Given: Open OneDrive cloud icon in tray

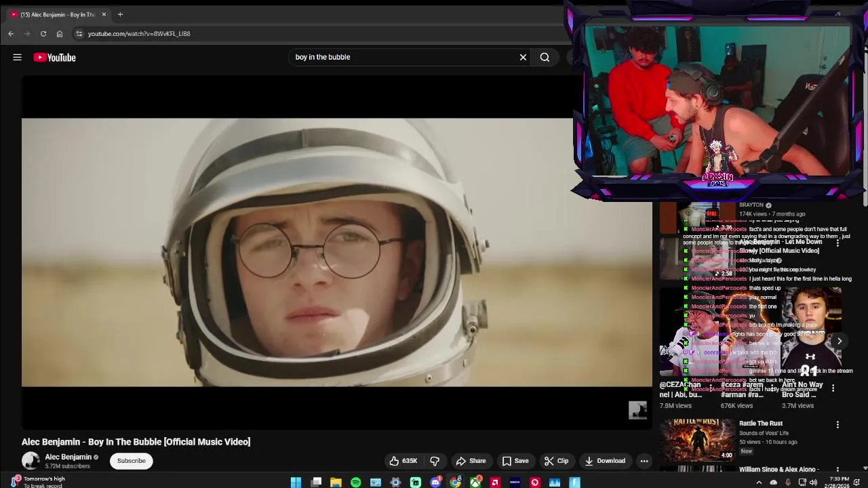Looking at the screenshot, I should point(773,483).
